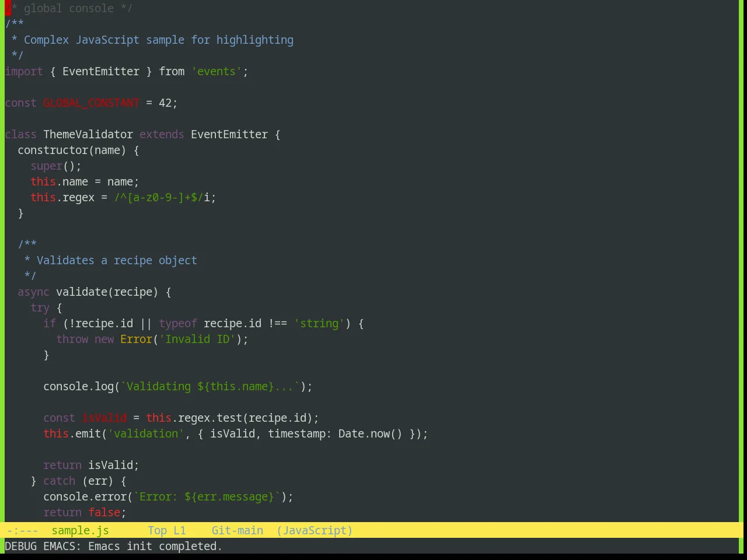Click the L1 line number in mode line
This screenshot has width=747, height=560.
click(180, 530)
